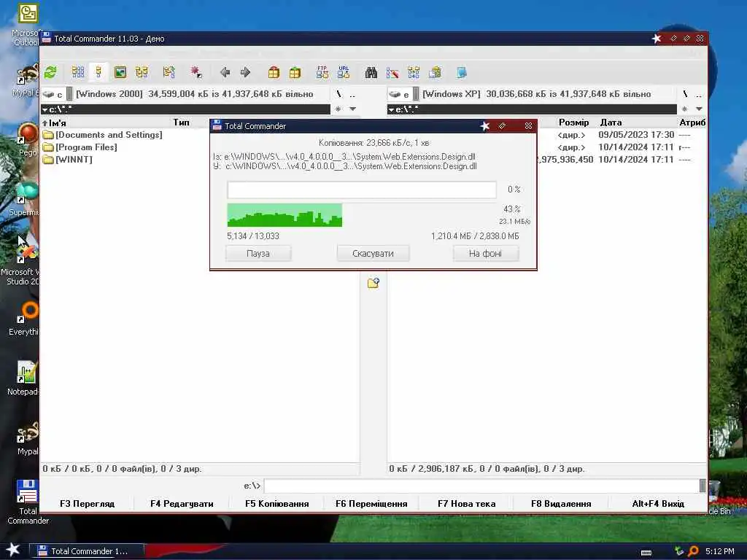This screenshot has height=560, width=747.
Task: Click the Пауза button in copy dialog
Action: [x=258, y=254]
